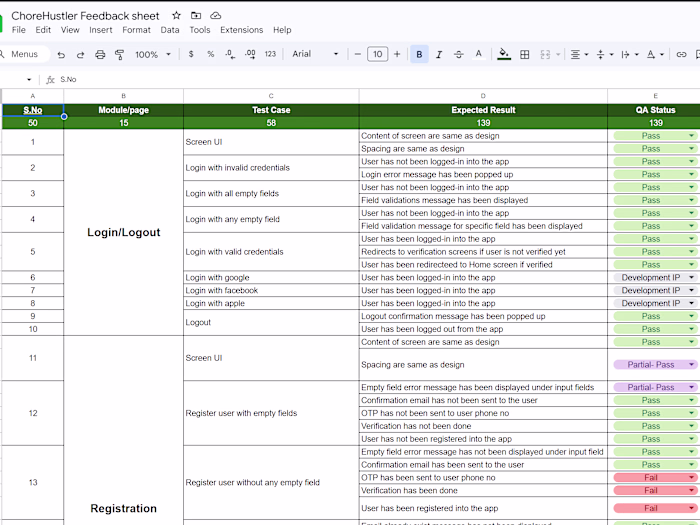This screenshot has height=525, width=700.
Task: Open the Extensions menu
Action: 242,30
